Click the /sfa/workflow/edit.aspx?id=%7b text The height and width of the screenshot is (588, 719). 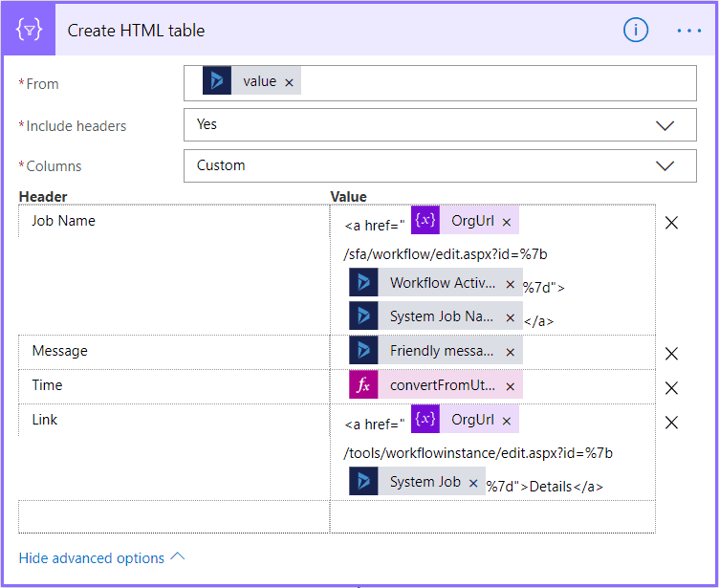click(446, 254)
